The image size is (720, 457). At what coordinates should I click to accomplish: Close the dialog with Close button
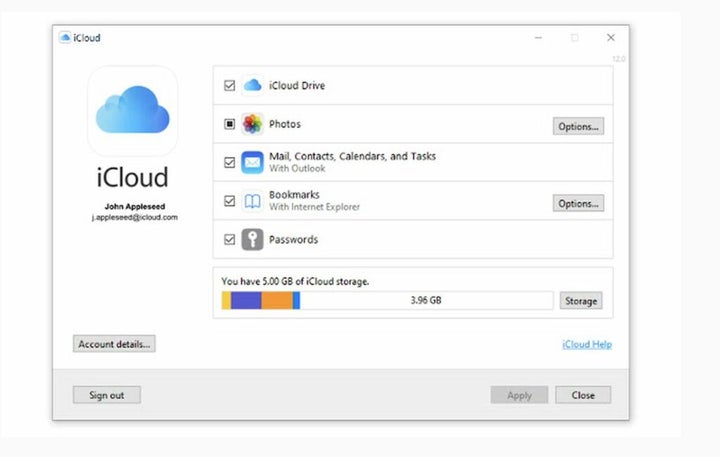(x=583, y=395)
